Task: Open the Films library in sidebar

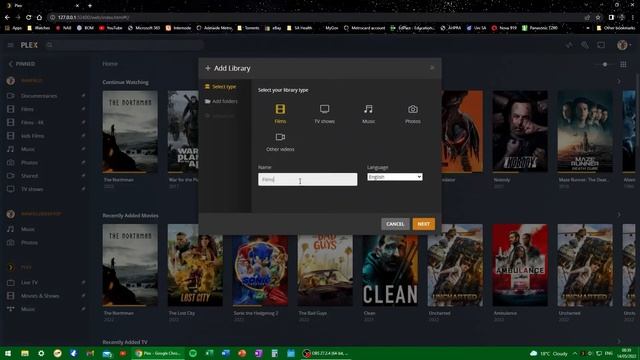Action: [27, 109]
